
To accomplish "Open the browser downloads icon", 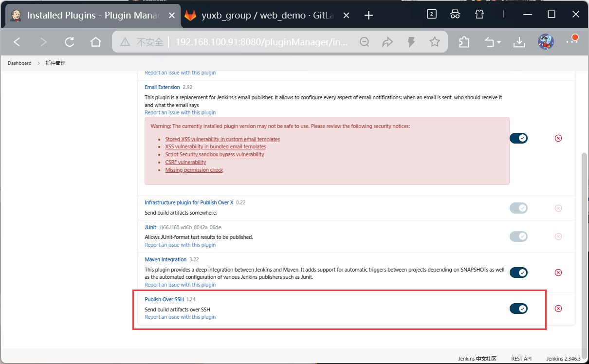I will 519,42.
